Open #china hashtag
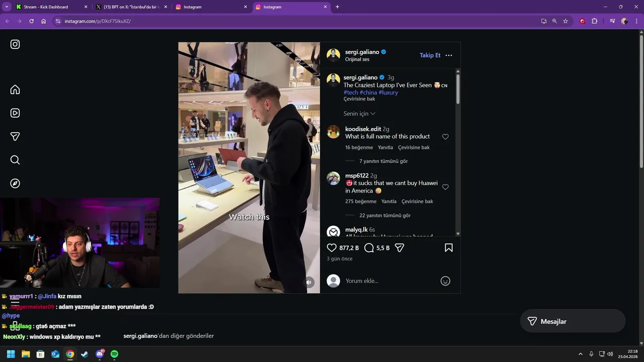Screen dimensions: 644x362 point(368,93)
